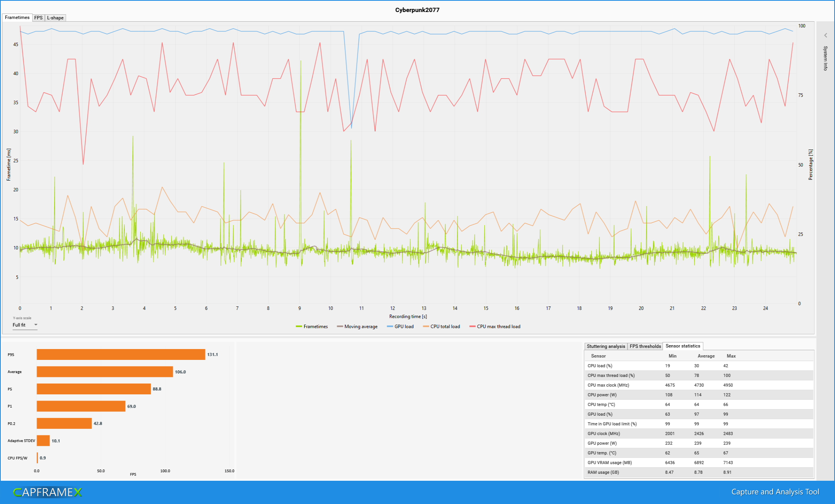
Task: Click the CapFrameX logo in footer
Action: (48, 492)
